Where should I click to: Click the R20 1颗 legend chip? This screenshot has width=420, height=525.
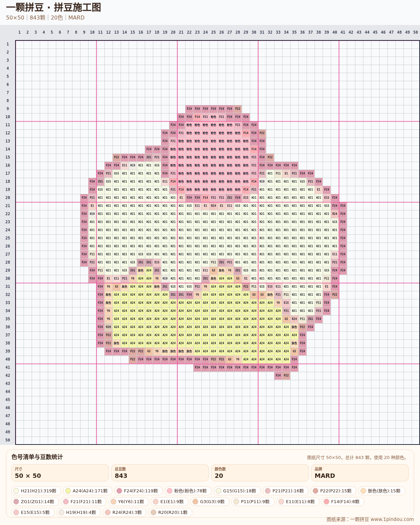pos(170,512)
